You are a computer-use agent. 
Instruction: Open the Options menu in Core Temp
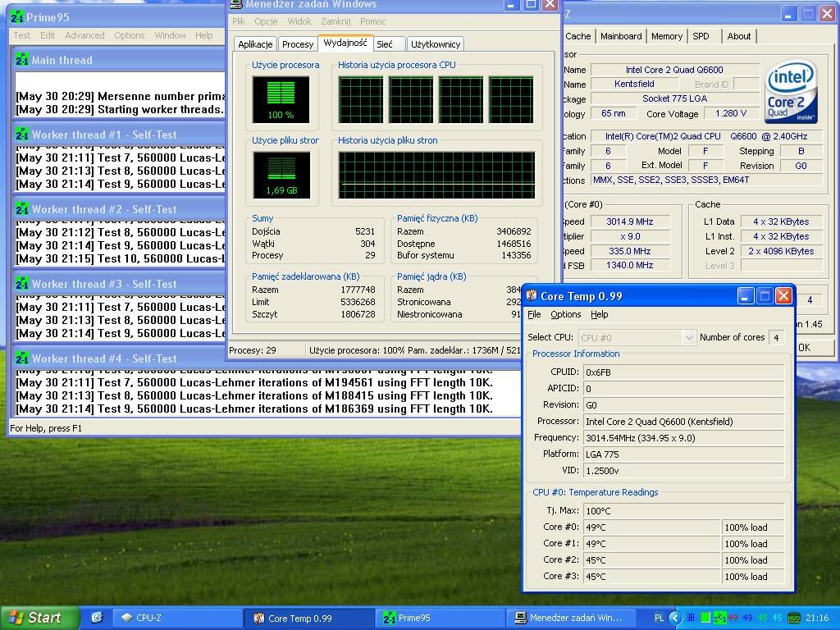coord(565,314)
